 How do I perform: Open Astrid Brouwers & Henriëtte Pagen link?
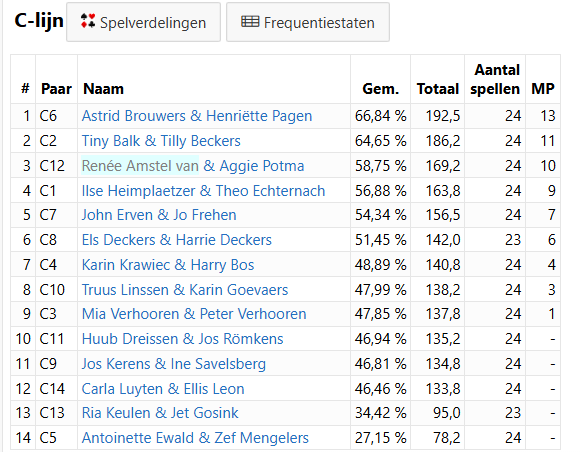coord(197,116)
